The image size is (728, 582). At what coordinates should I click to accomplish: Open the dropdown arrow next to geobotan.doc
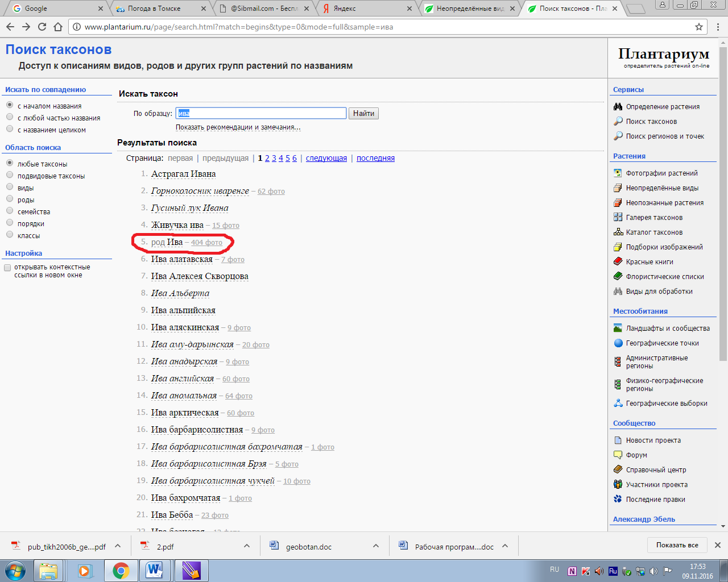point(376,546)
